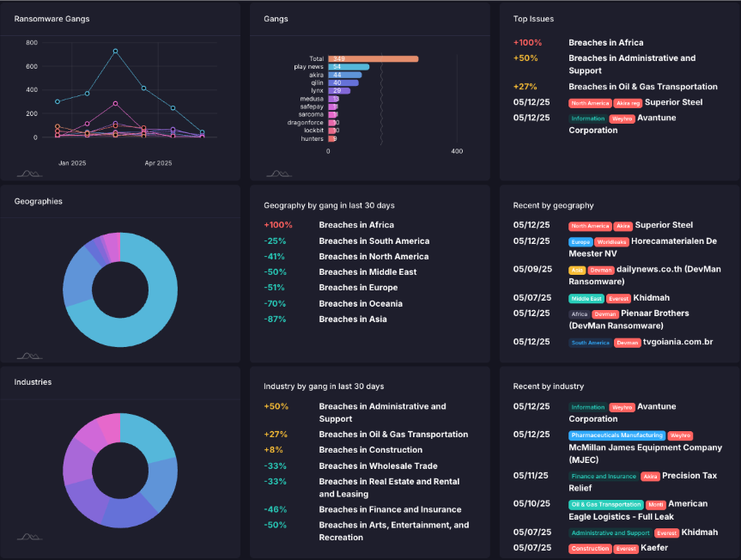The height and width of the screenshot is (560, 741).
Task: Select the Recent by industry panel title
Action: (550, 387)
